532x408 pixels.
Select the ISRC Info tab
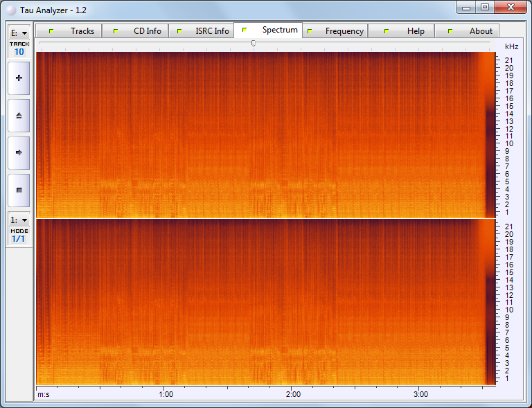point(212,31)
